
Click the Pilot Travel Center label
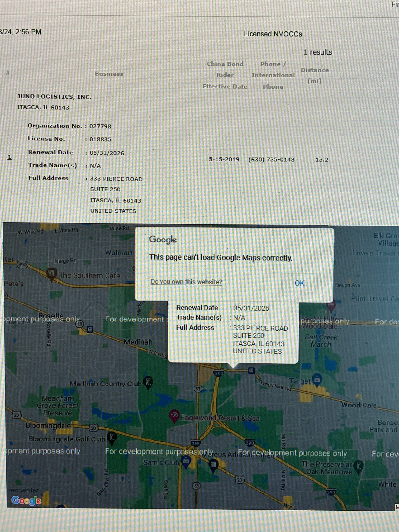(375, 299)
